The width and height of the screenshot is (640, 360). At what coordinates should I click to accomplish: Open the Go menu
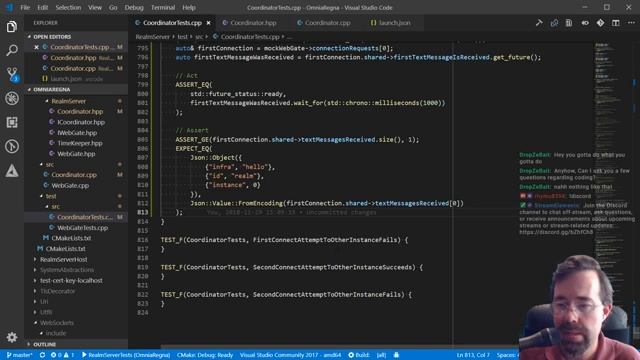(113, 7)
